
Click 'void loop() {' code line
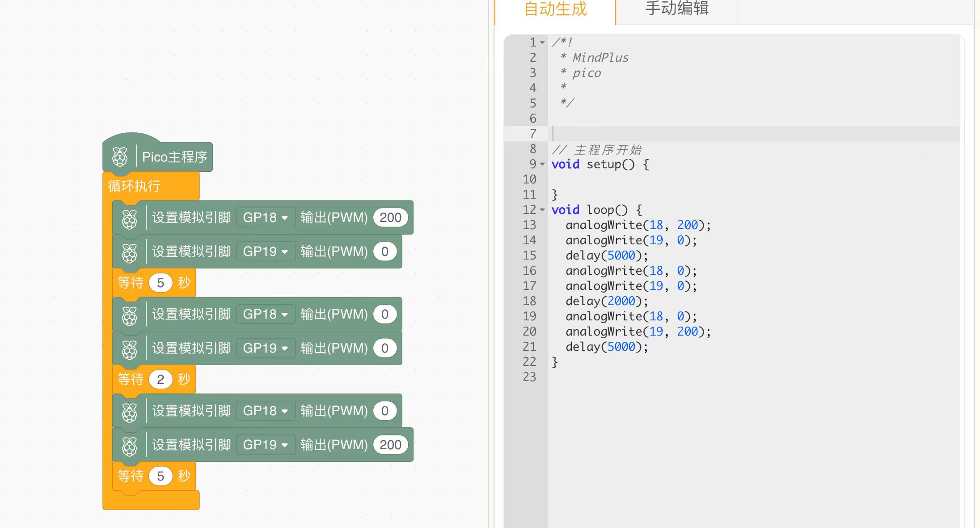point(597,210)
